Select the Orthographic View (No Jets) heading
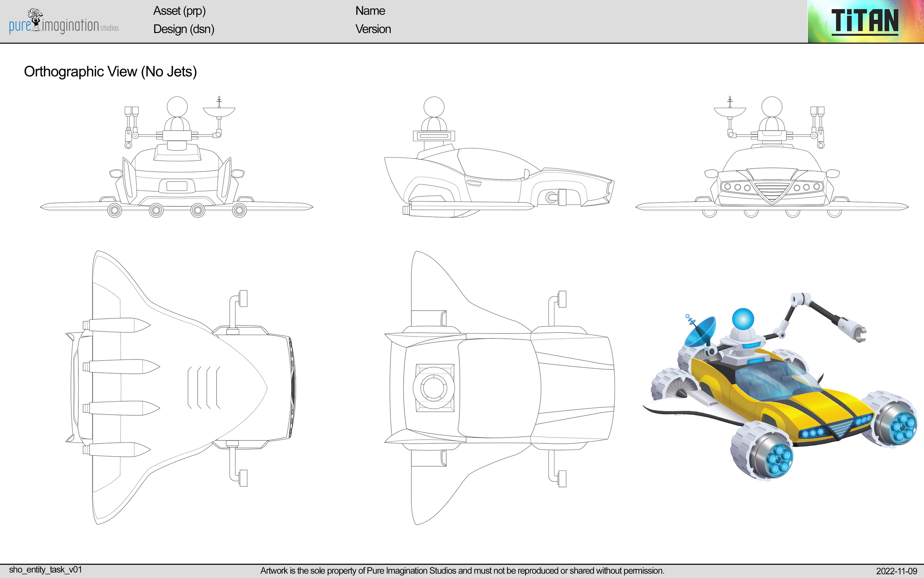Viewport: 924px width, 578px height. (110, 71)
